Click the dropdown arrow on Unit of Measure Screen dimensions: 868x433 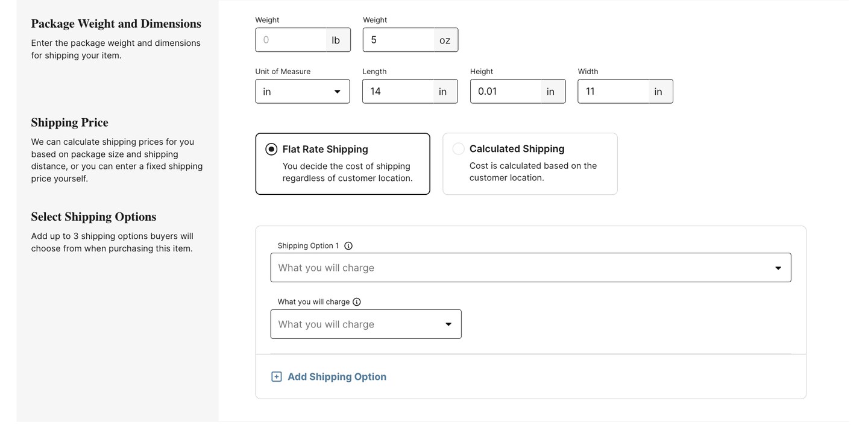click(x=338, y=90)
